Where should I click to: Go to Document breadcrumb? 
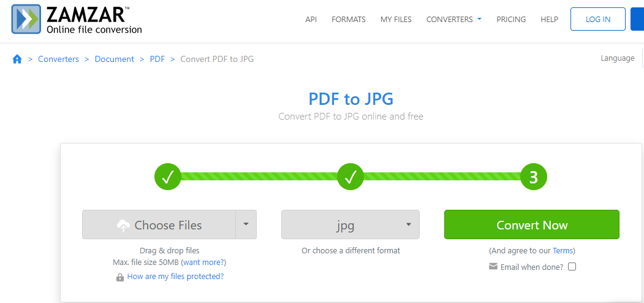(x=114, y=59)
